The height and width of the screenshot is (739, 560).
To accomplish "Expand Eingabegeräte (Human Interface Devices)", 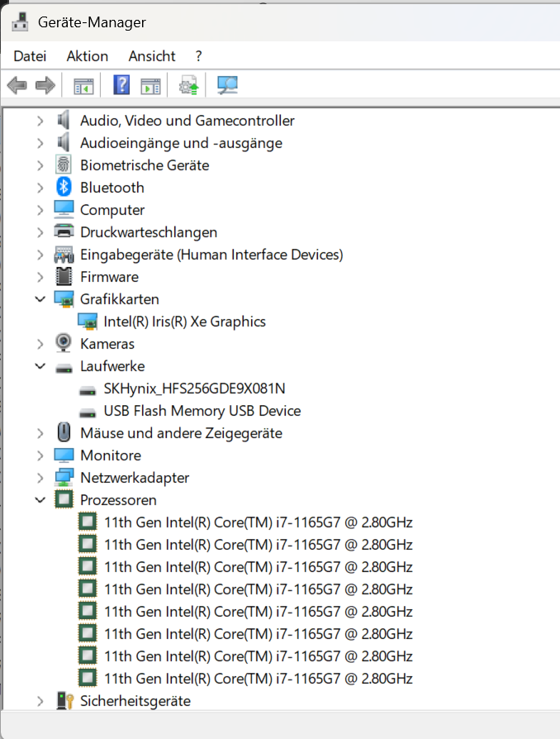I will pyautogui.click(x=40, y=255).
